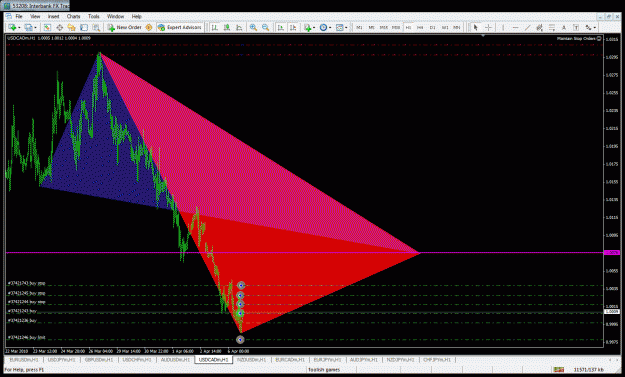Select the Trendline drawing tool
This screenshot has height=377, width=625.
coord(527,27)
